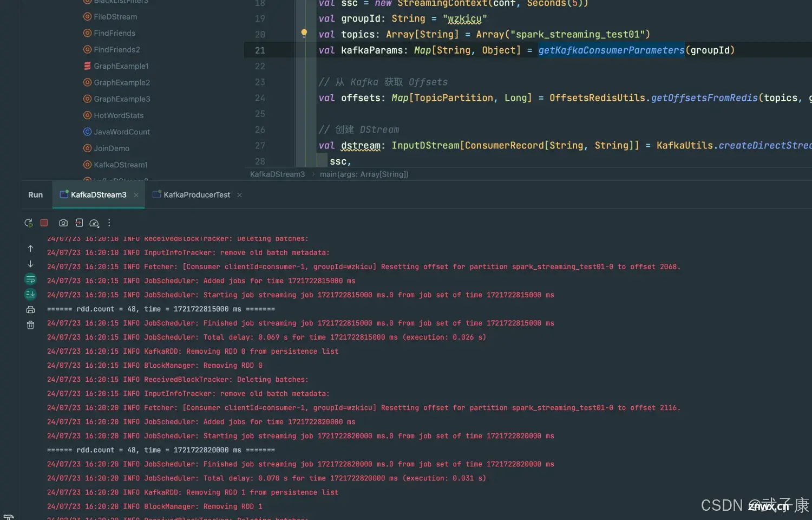Open GraphExample1 file
This screenshot has height=520, width=812.
(121, 66)
